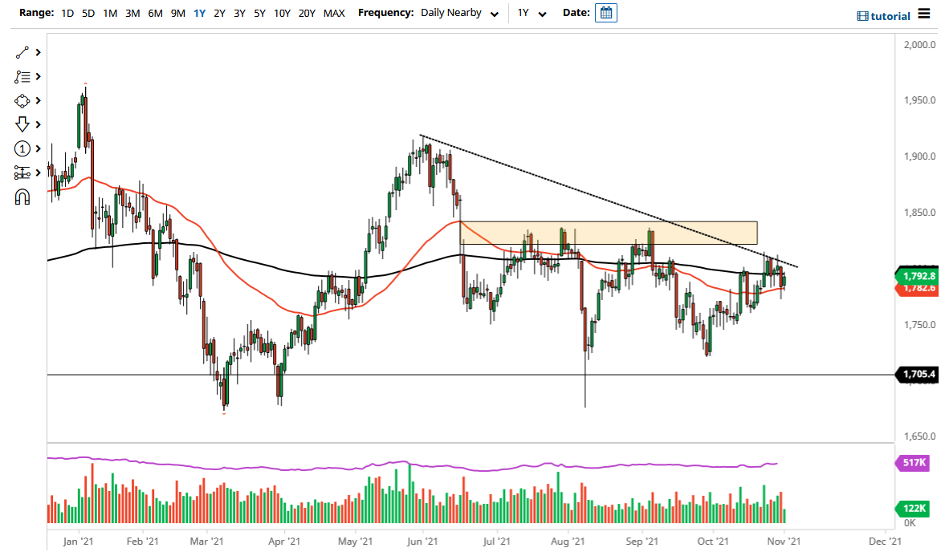Set range to 5Y

pyautogui.click(x=259, y=13)
